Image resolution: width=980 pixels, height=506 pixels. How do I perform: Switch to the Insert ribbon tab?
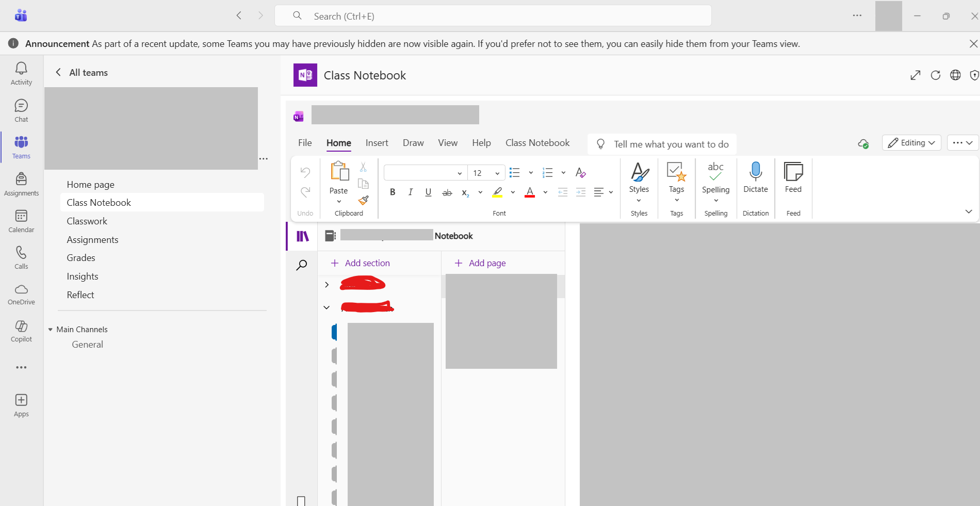pyautogui.click(x=377, y=143)
